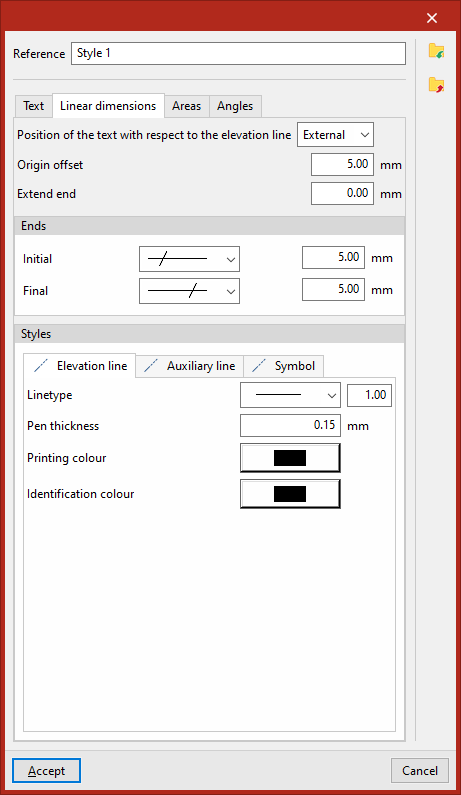Select the Elevation line style tab
Screen dimensions: 461x795
click(x=80, y=366)
